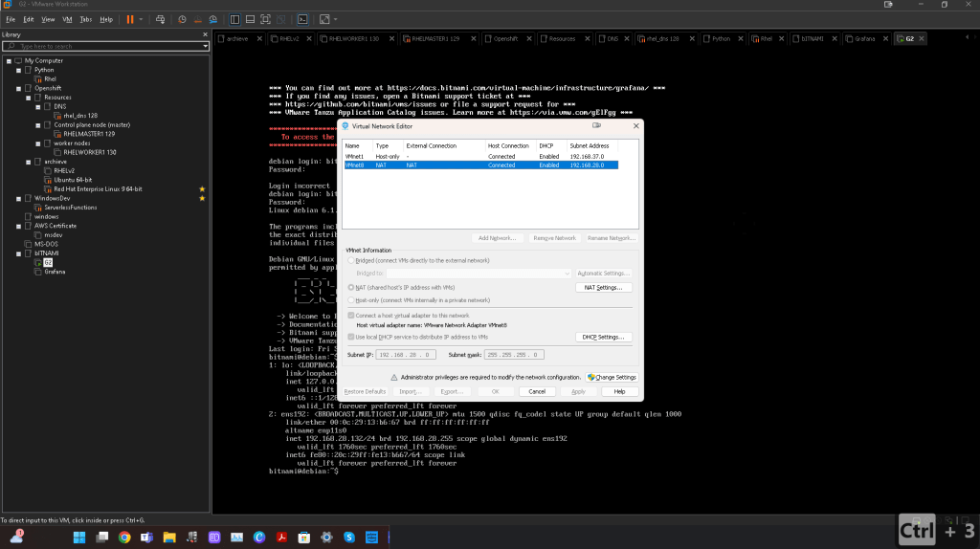Toggle the library sidebar view icon

pos(234,19)
